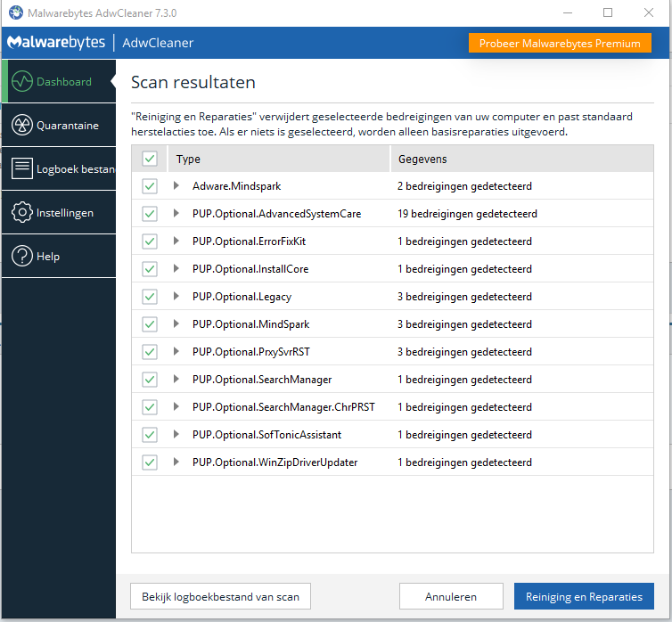Click Reiniging en Reparaties button
Viewport: 672px width, 622px height.
point(584,597)
